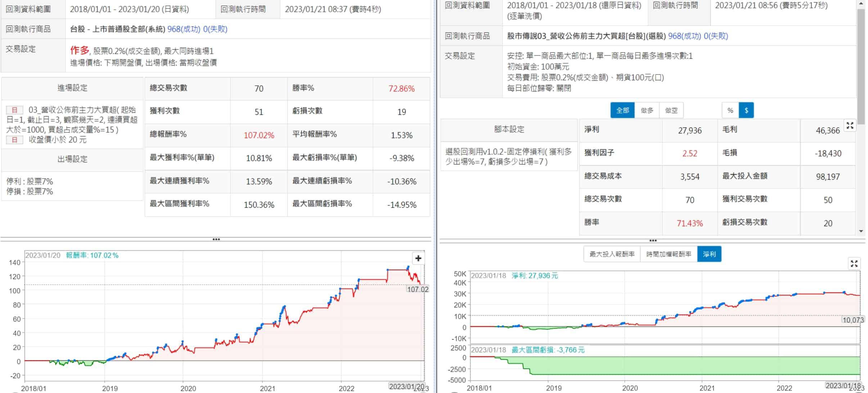Click 2023/01/20 date marker on left chart
The height and width of the screenshot is (393, 868).
407,387
